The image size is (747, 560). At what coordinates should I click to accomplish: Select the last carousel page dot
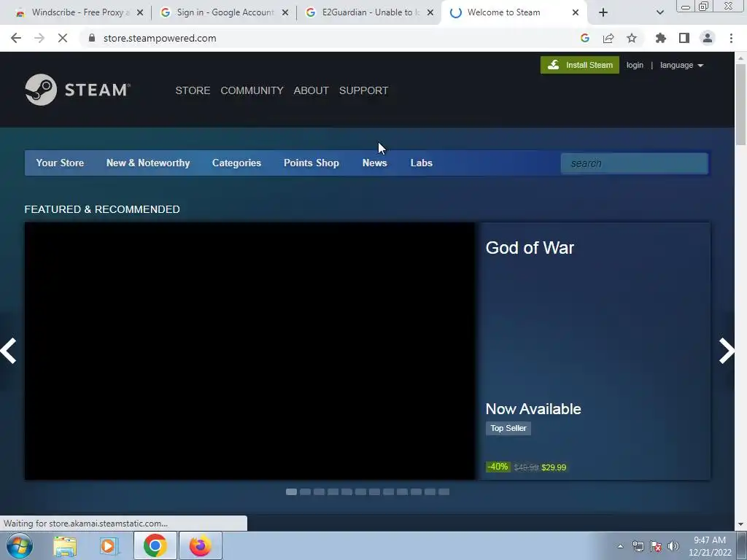pyautogui.click(x=444, y=492)
